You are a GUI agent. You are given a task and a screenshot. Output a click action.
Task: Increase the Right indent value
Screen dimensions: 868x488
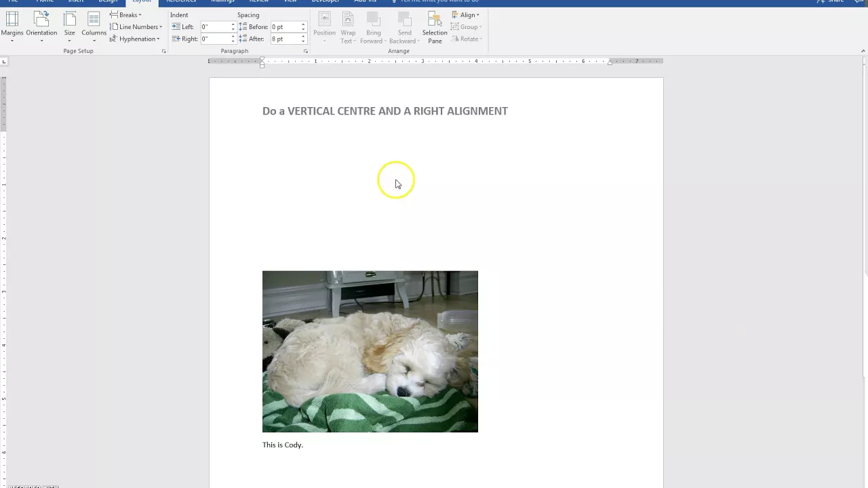pos(233,37)
